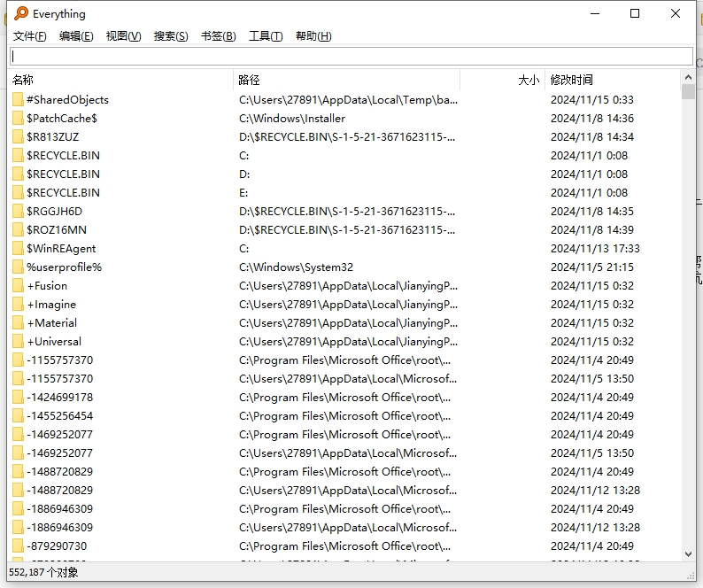Image resolution: width=703 pixels, height=588 pixels.
Task: Click date 2024/11/5 21:15
Action: tap(592, 267)
